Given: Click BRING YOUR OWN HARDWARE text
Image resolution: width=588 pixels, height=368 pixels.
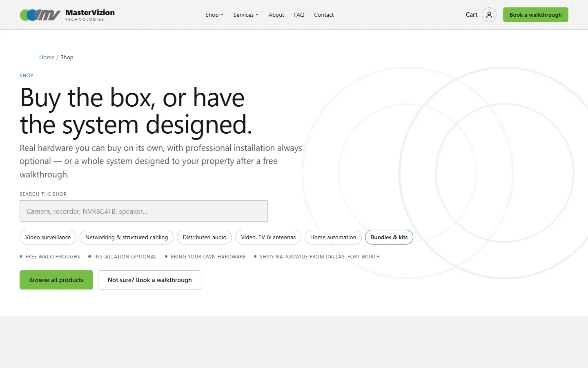Looking at the screenshot, I should click(208, 257).
